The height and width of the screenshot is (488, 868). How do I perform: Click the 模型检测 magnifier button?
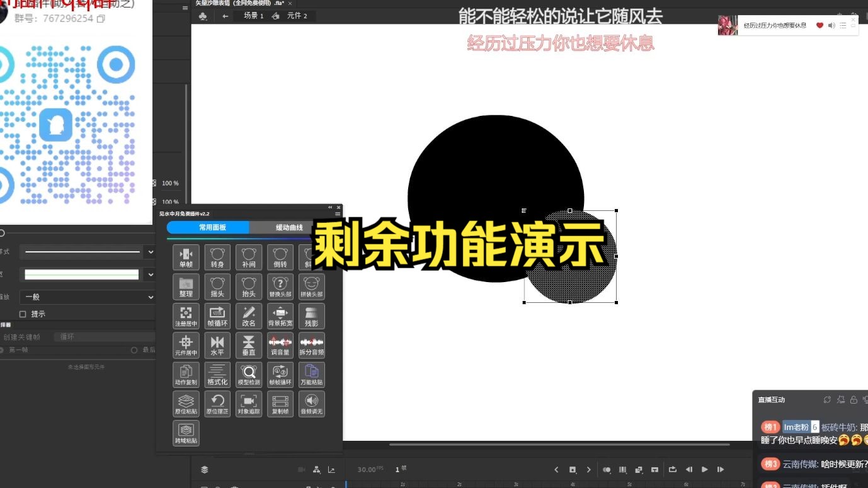(249, 375)
